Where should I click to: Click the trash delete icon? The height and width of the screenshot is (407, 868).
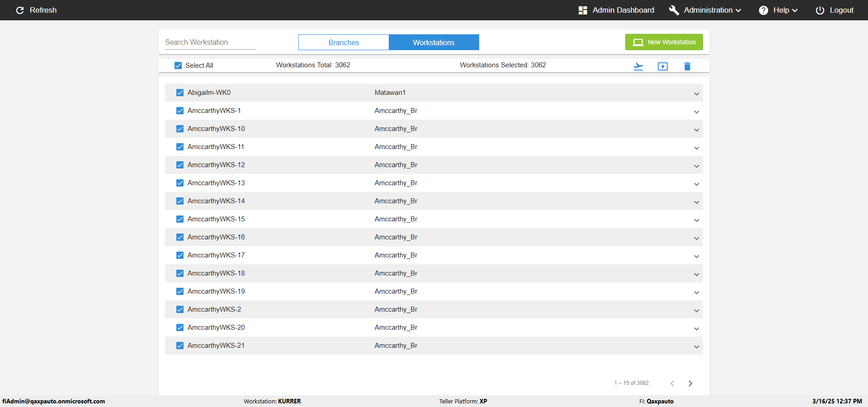click(x=687, y=66)
